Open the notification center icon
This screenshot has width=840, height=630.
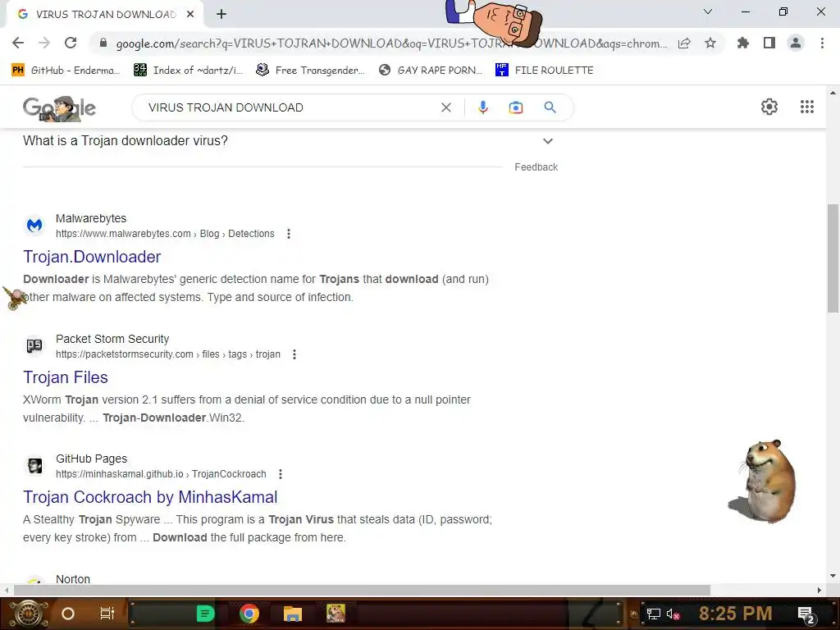pos(806,614)
